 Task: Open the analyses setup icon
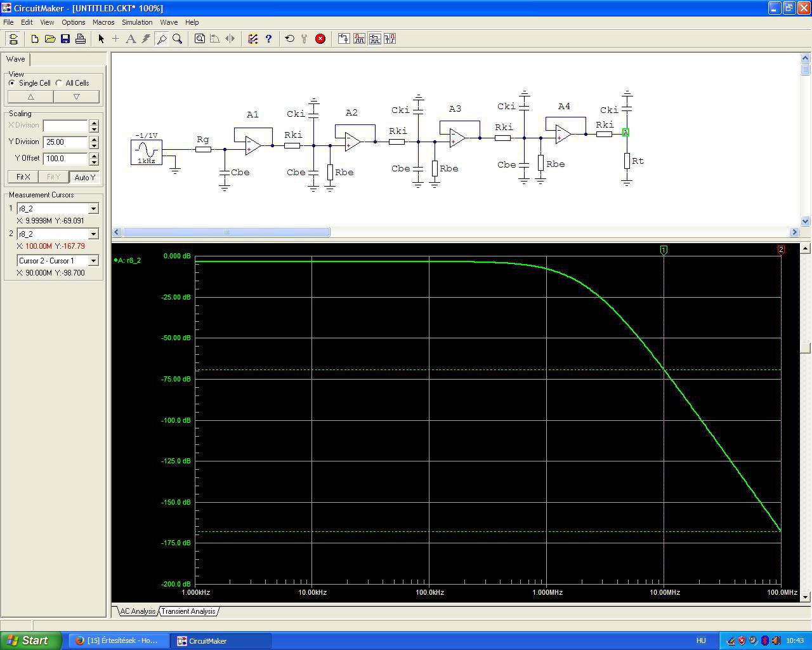click(253, 39)
